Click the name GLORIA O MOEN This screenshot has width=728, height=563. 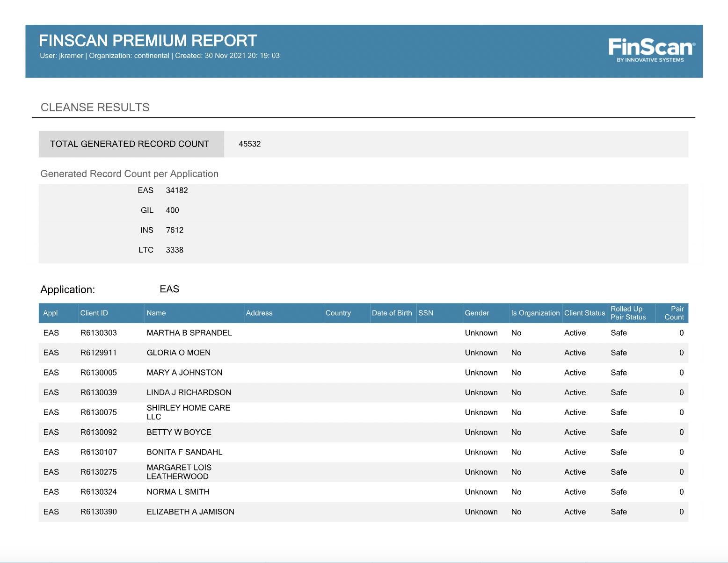coord(179,353)
